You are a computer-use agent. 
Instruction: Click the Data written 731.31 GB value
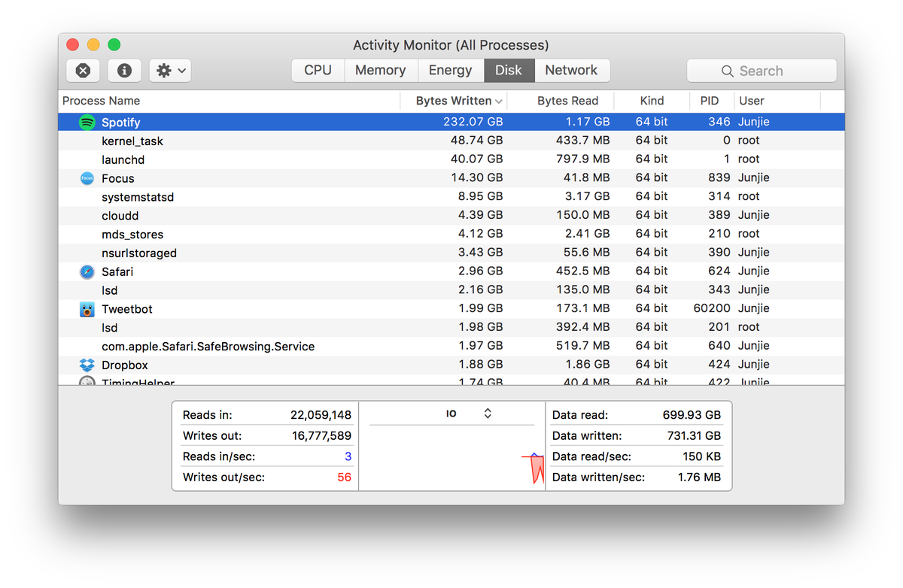click(x=694, y=435)
